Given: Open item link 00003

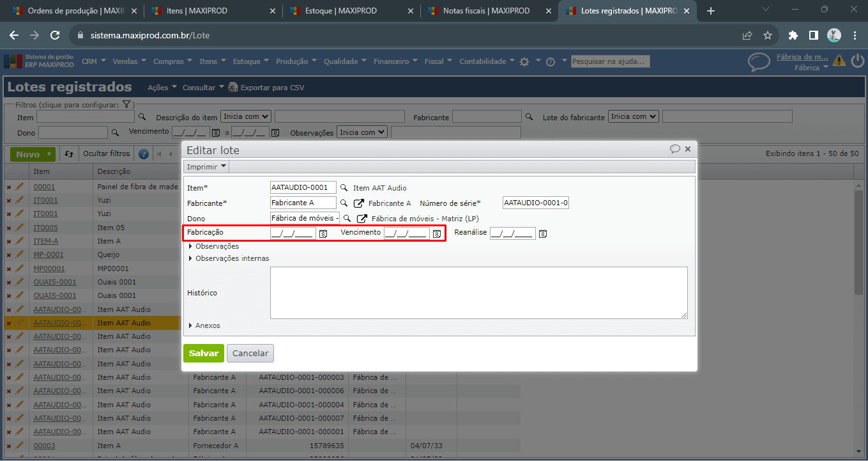Looking at the screenshot, I should point(45,446).
